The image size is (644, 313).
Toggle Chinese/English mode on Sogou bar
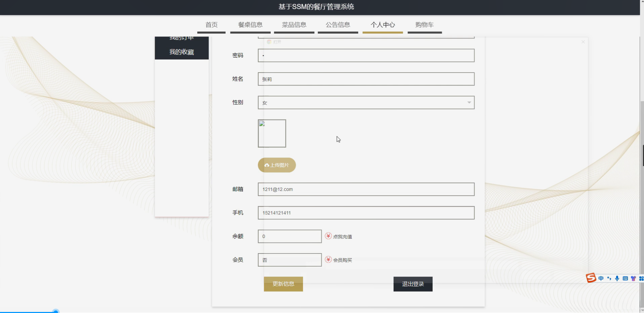pyautogui.click(x=601, y=279)
